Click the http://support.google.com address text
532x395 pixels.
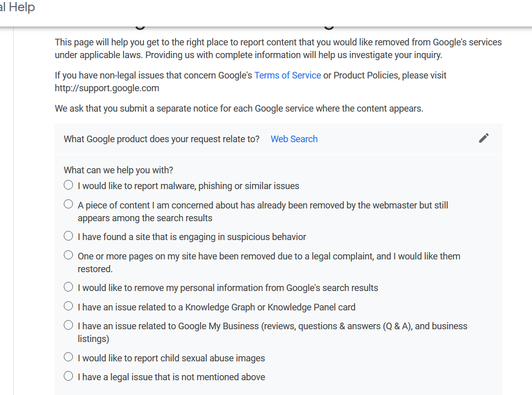107,88
